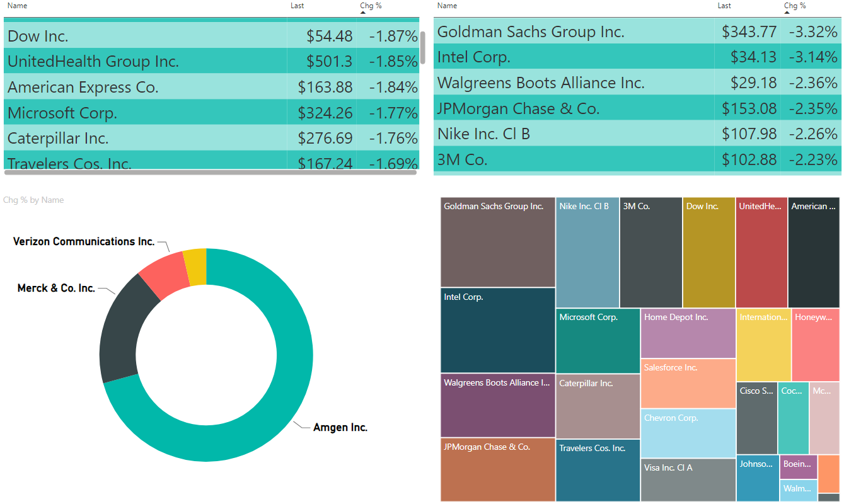Click the $276.69 price cell
The height and width of the screenshot is (504, 844).
coord(325,139)
